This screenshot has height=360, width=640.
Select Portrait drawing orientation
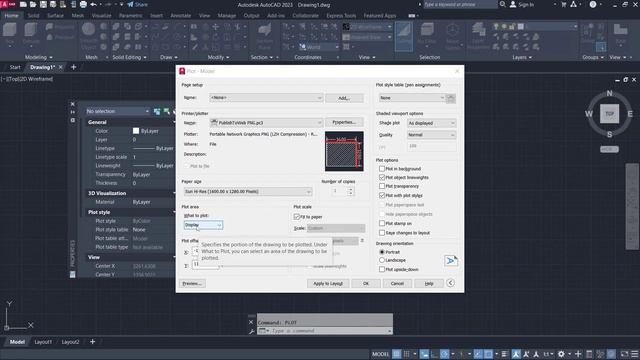382,252
